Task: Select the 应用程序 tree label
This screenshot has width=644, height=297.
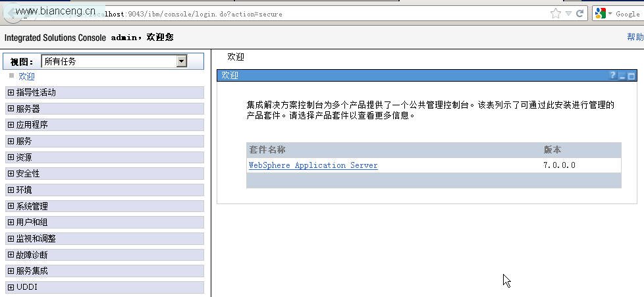Action: pyautogui.click(x=32, y=125)
